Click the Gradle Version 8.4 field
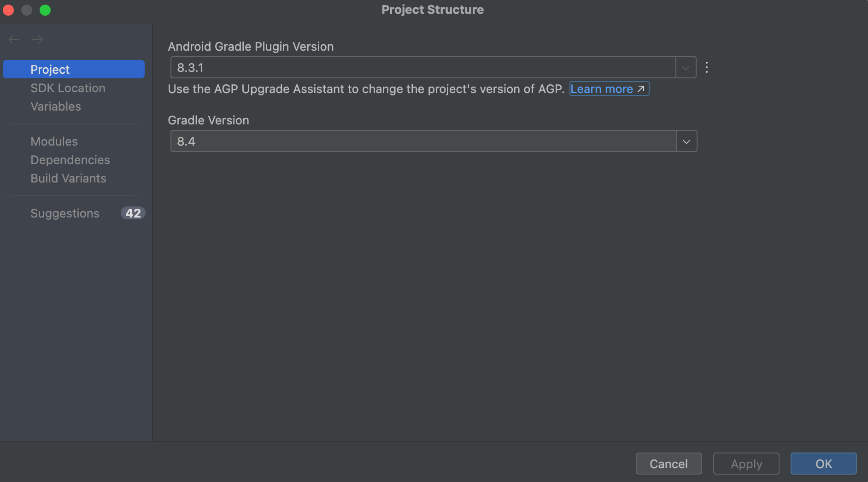 pos(423,141)
